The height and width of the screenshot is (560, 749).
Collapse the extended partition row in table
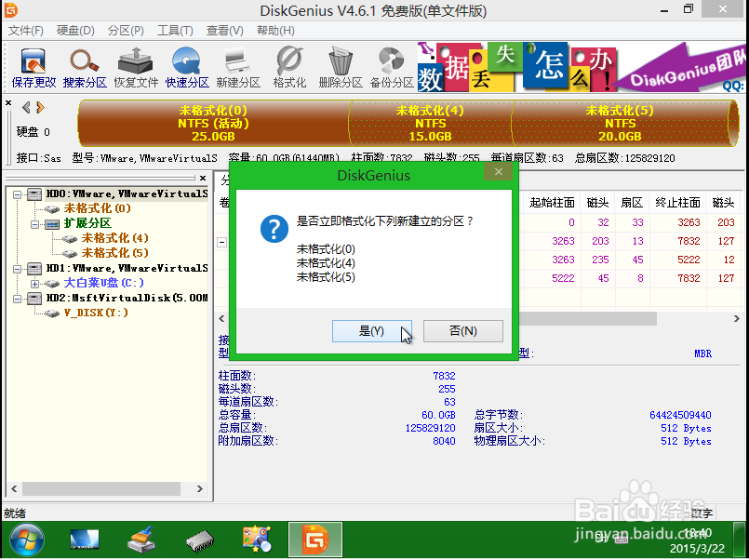click(222, 242)
